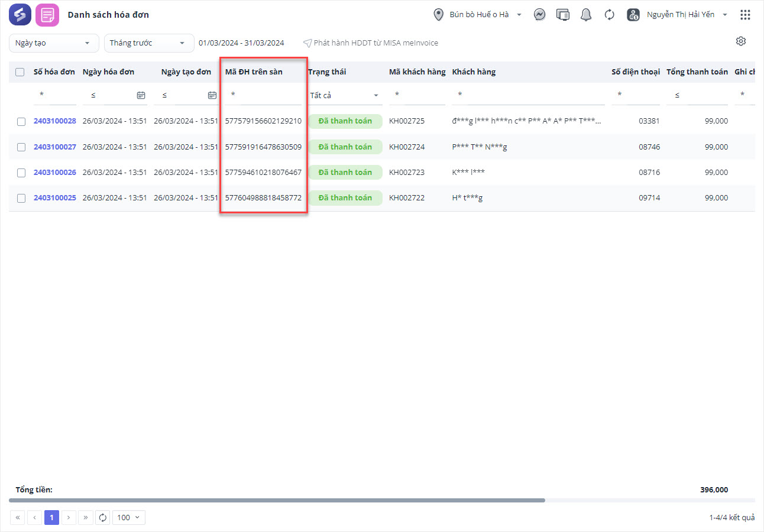This screenshot has width=764, height=532.
Task: Click Phát hành HĐĐT từ MISA meInvoice
Action: pos(371,43)
